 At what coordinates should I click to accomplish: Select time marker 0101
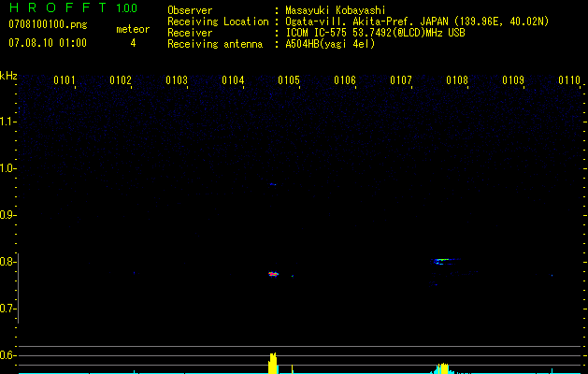(65, 80)
